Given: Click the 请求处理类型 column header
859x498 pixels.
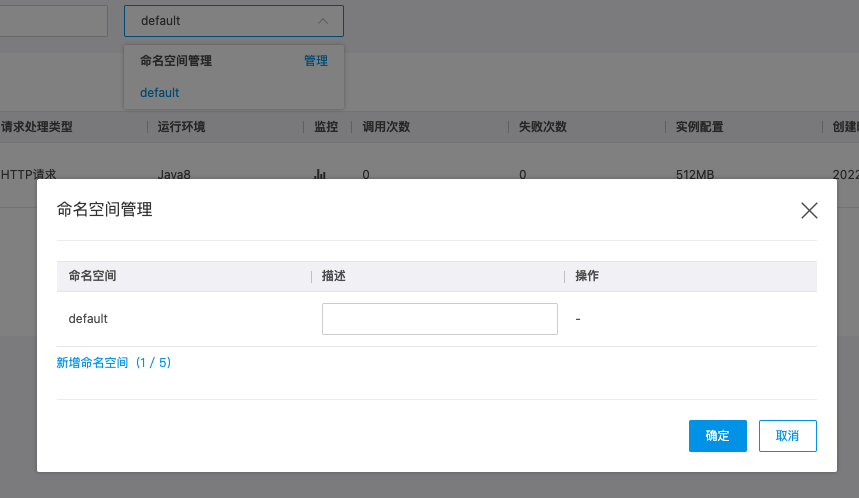Looking at the screenshot, I should click(37, 127).
